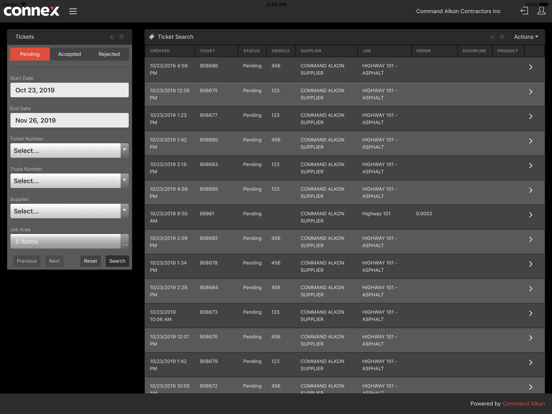The image size is (552, 414).
Task: Sort by the Created column header
Action: coord(170,51)
